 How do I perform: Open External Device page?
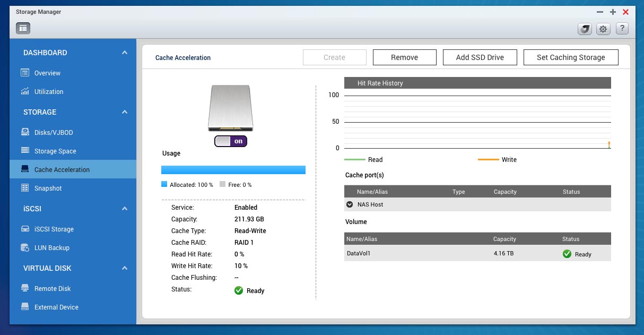[56, 307]
